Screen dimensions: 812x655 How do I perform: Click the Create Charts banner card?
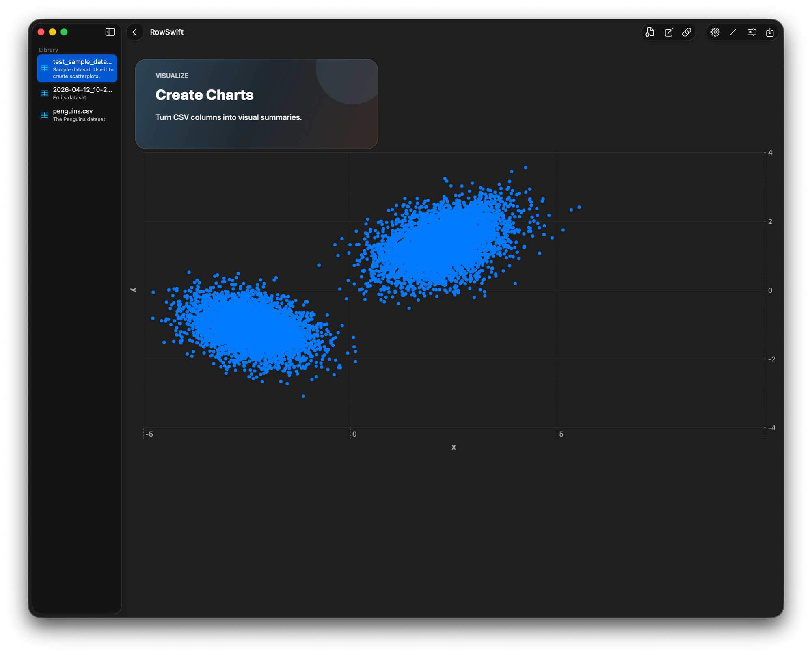tap(256, 104)
